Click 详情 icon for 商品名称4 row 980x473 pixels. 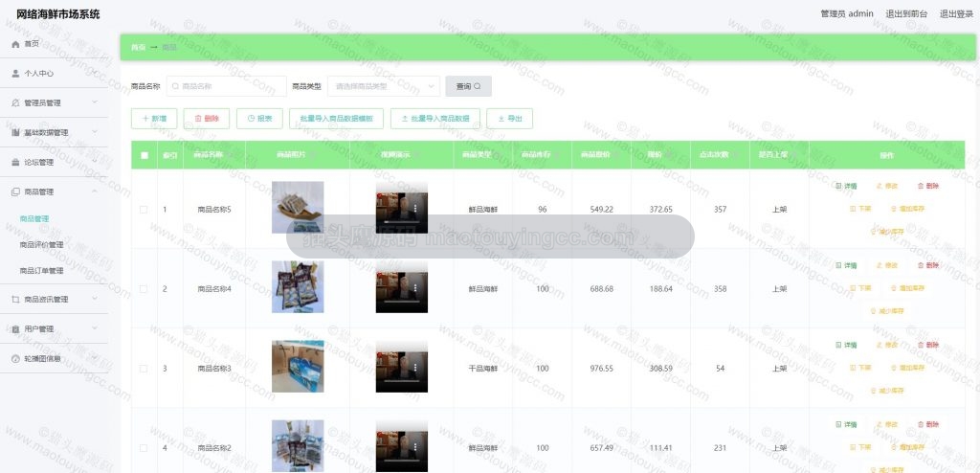(838, 265)
